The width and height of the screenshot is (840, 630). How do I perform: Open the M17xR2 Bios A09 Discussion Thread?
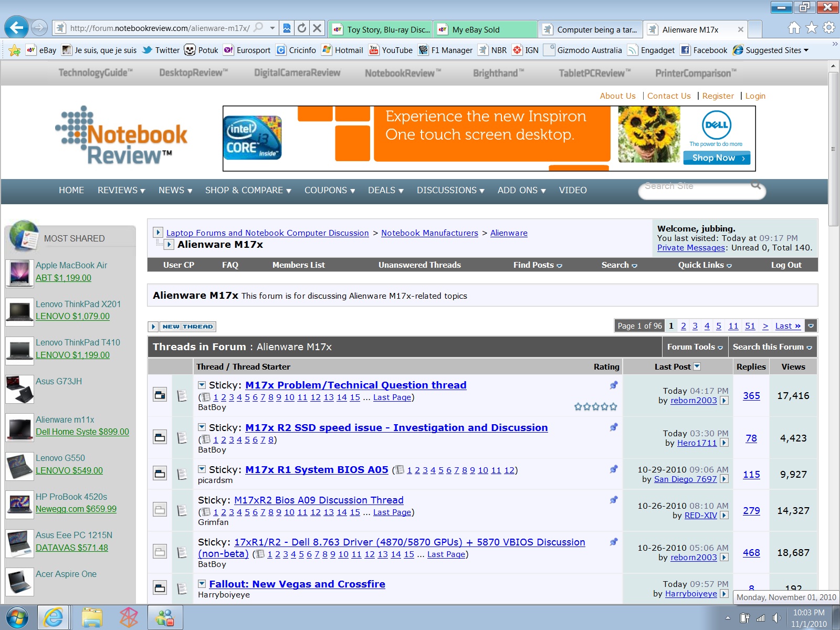click(319, 500)
